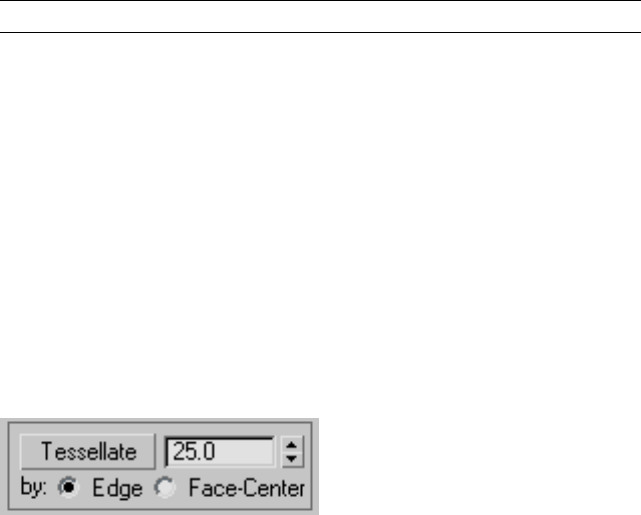This screenshot has height=515, width=641.
Task: Choose the Edge label text option
Action: click(117, 488)
